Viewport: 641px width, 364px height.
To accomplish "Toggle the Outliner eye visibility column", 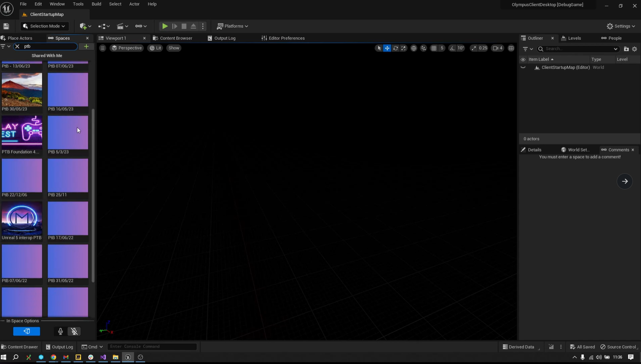I will [x=523, y=59].
